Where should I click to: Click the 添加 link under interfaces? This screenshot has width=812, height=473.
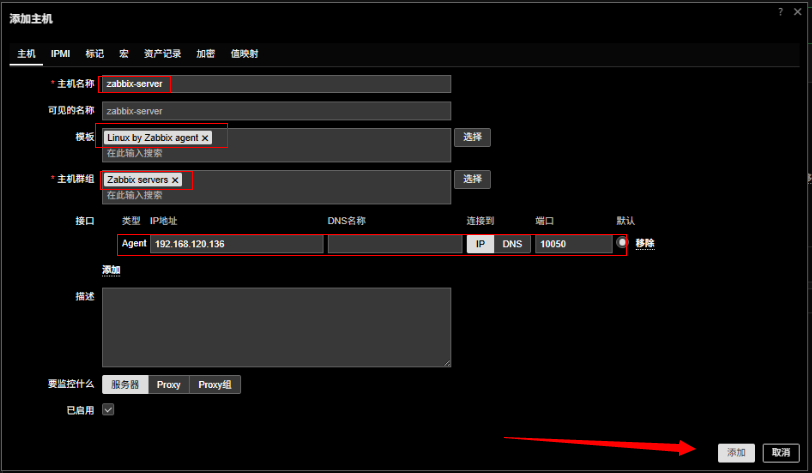(111, 270)
